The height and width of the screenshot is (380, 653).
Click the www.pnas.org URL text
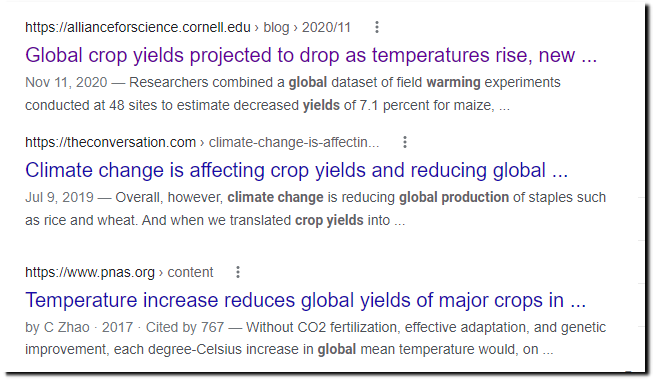click(90, 272)
